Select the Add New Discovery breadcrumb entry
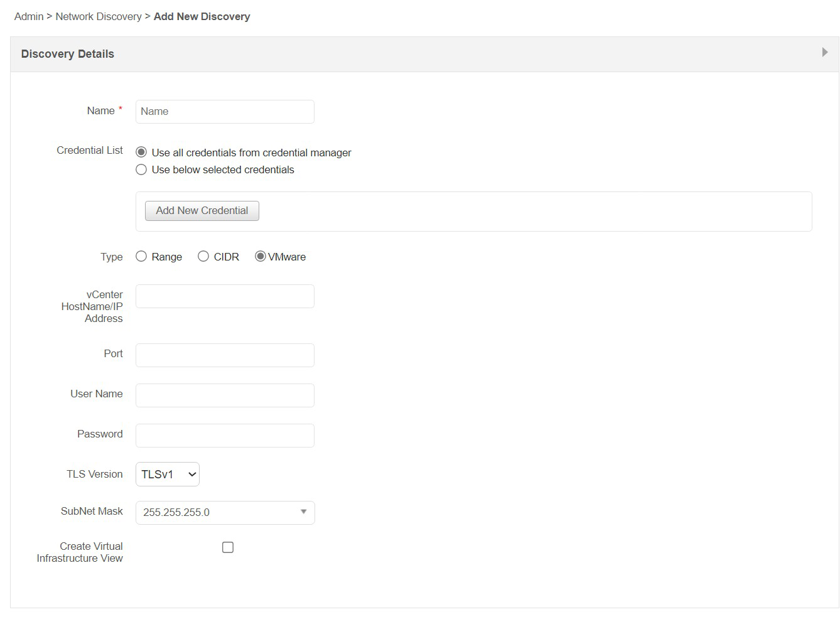 coord(202,16)
